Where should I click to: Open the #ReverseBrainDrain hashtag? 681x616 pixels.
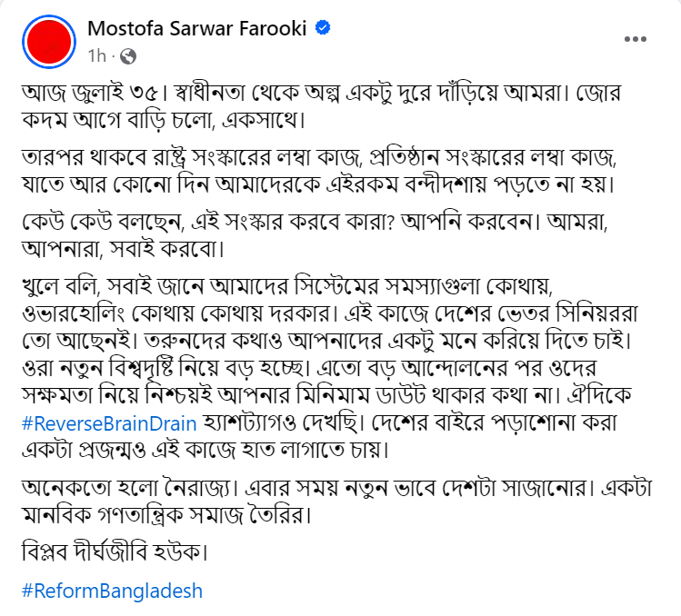[109, 423]
